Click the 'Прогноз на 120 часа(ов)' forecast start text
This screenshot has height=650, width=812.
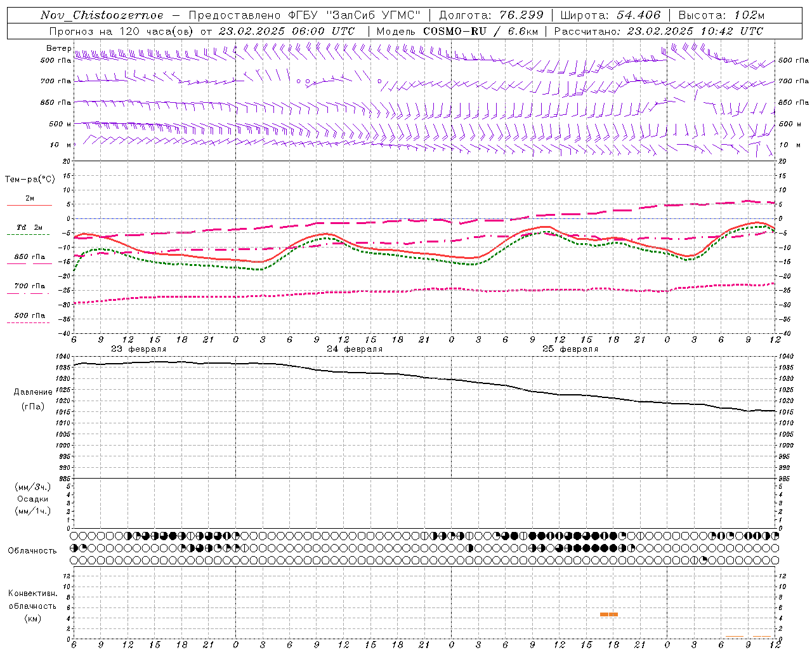pos(122,31)
